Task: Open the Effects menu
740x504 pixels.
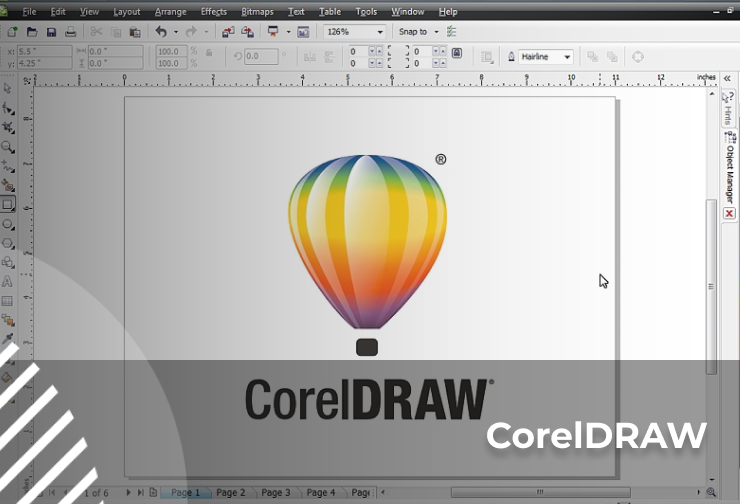Action: tap(214, 12)
